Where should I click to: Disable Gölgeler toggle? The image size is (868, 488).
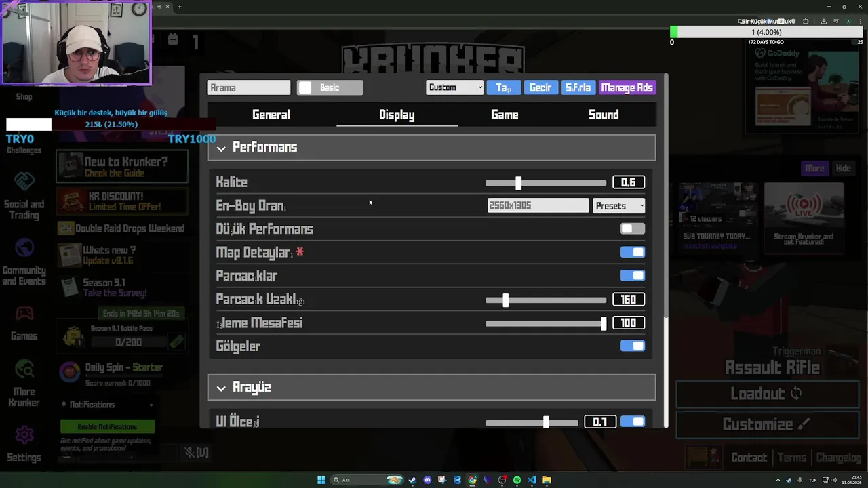click(x=633, y=346)
